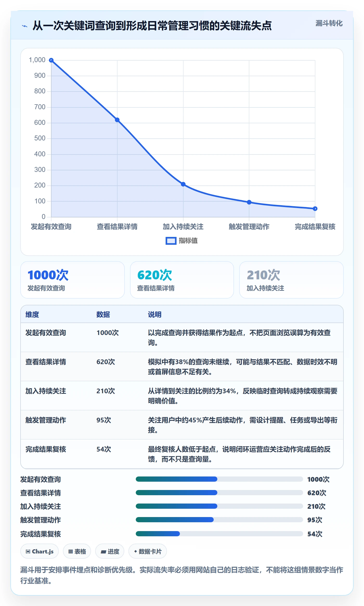
Task: Click description mentioning 比例约为34%
Action: click(243, 396)
